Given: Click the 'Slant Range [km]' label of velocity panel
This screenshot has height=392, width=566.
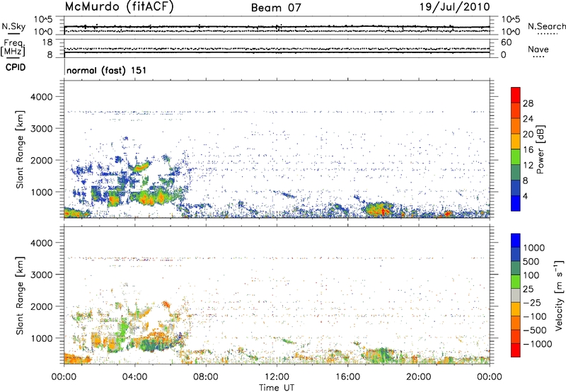Looking at the screenshot, I should (x=20, y=295).
